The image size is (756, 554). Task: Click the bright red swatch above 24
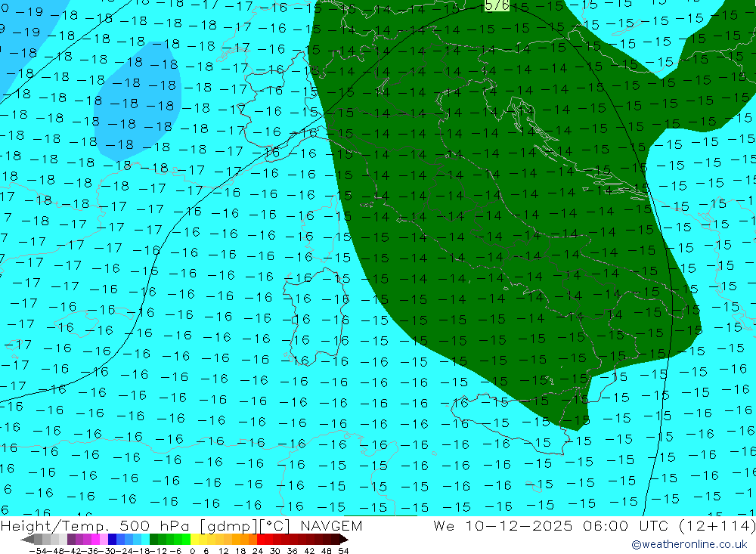[x=261, y=540]
